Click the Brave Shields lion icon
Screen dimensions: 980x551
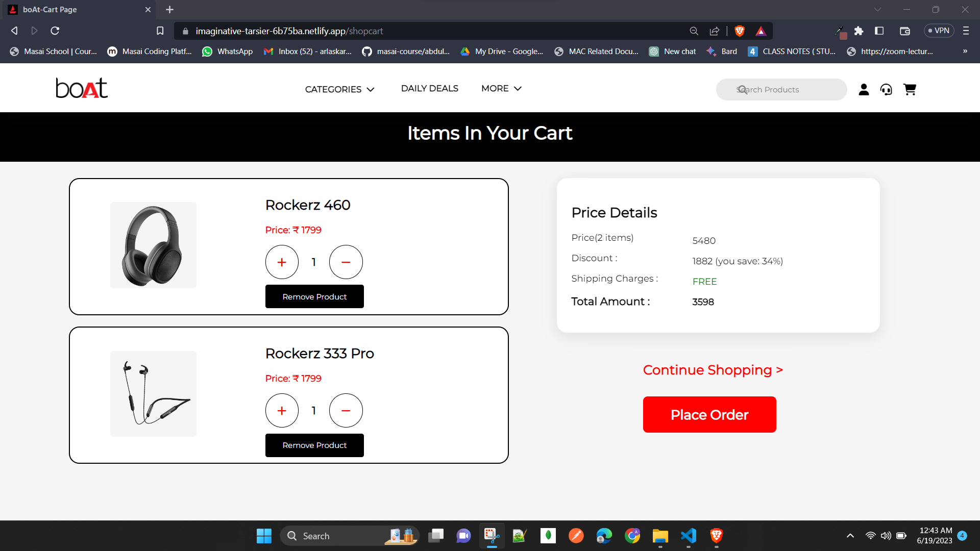(x=739, y=31)
